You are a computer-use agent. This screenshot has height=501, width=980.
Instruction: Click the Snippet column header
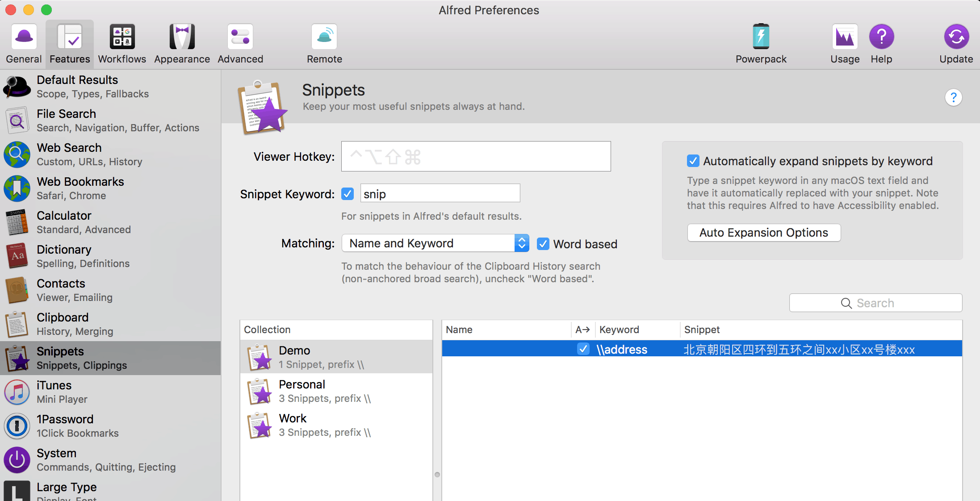pos(821,330)
